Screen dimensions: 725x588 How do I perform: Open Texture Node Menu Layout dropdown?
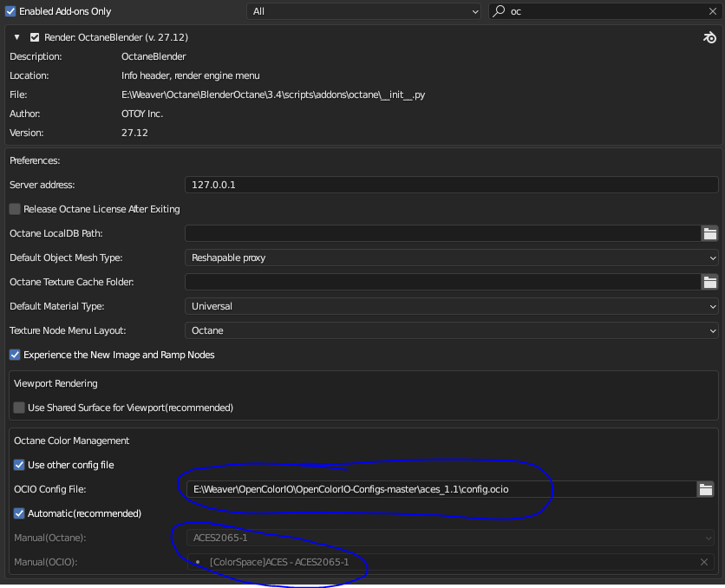451,330
